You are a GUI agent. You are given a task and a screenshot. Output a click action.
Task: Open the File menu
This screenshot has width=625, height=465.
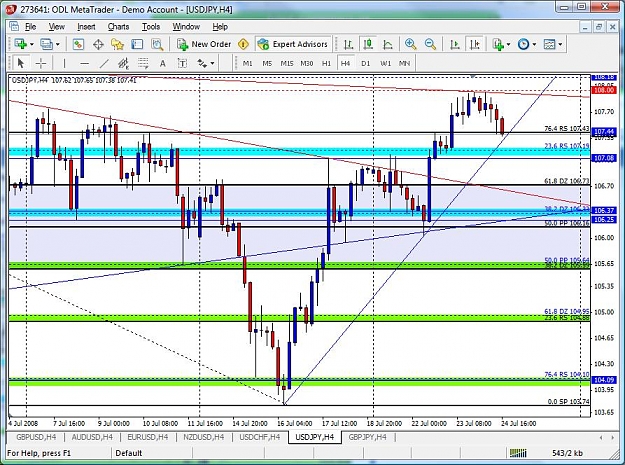click(30, 27)
